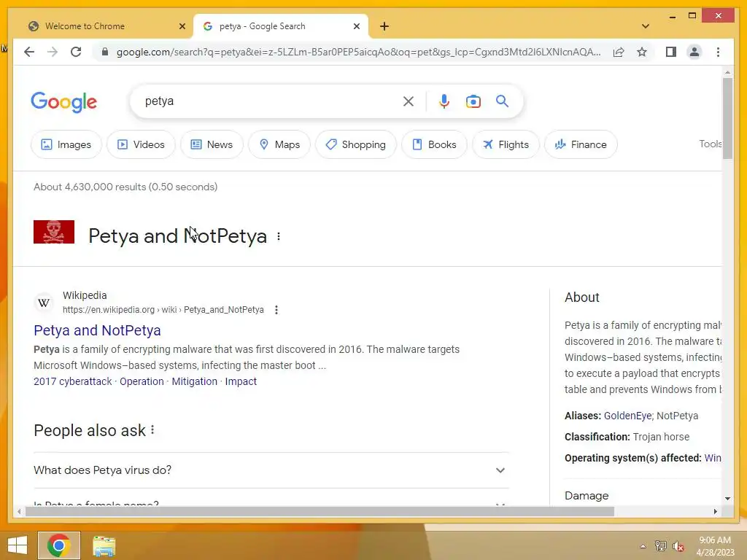
Task: Open the 2017 cyberattack sitelink
Action: click(72, 381)
